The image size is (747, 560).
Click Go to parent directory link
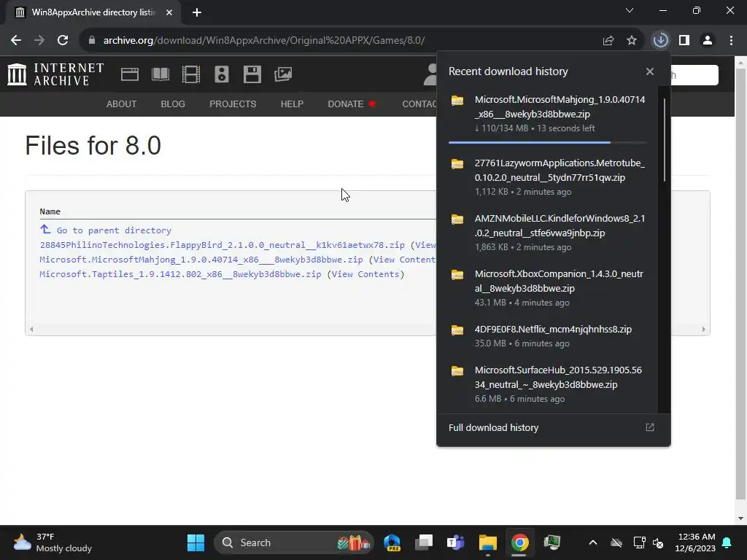[114, 230]
